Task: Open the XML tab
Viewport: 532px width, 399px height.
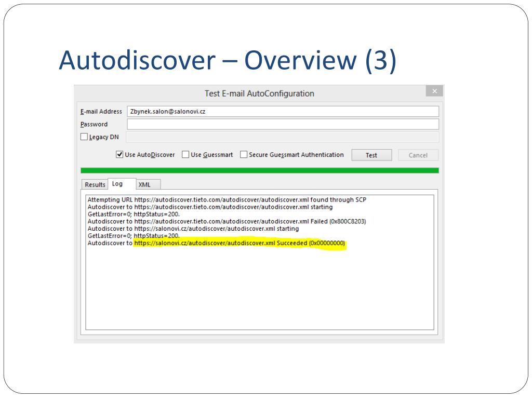Action: coord(148,184)
